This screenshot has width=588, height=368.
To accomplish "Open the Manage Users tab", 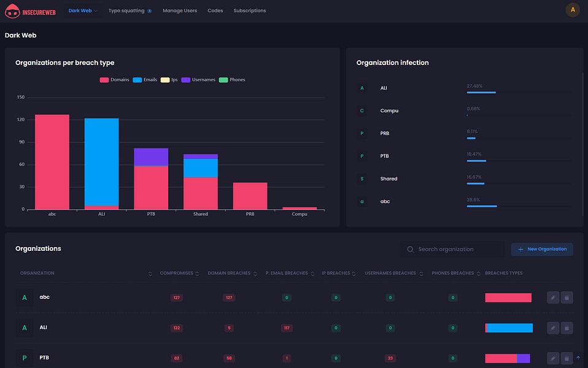I will click(180, 10).
